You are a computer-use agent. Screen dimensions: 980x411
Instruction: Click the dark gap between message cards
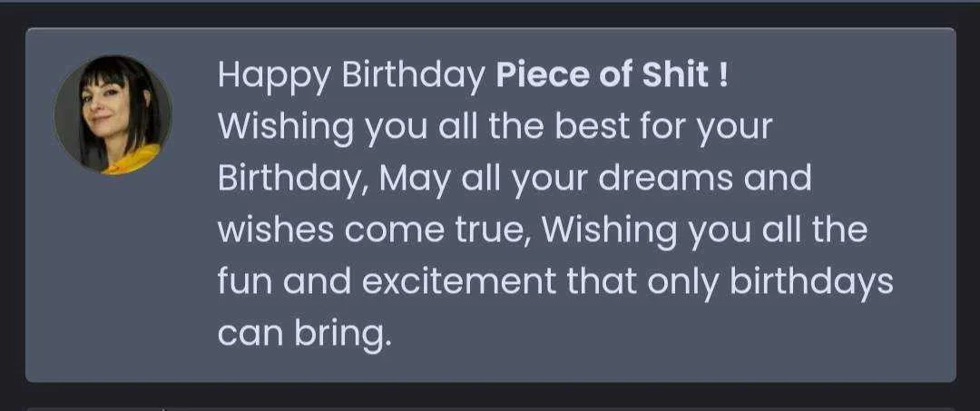click(490, 395)
